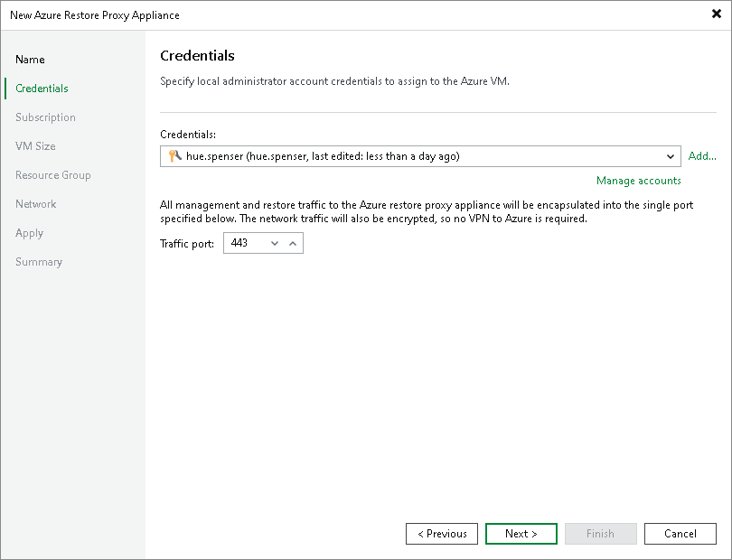Select the Network wizard step
The width and height of the screenshot is (732, 560).
click(35, 204)
